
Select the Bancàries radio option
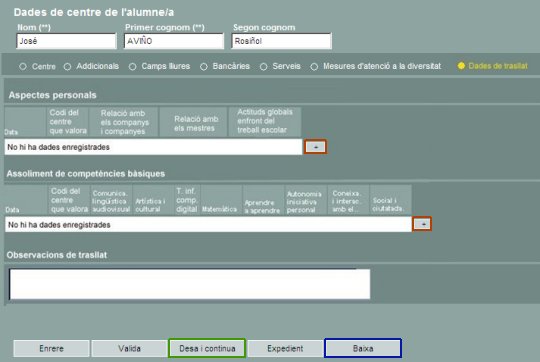point(204,66)
